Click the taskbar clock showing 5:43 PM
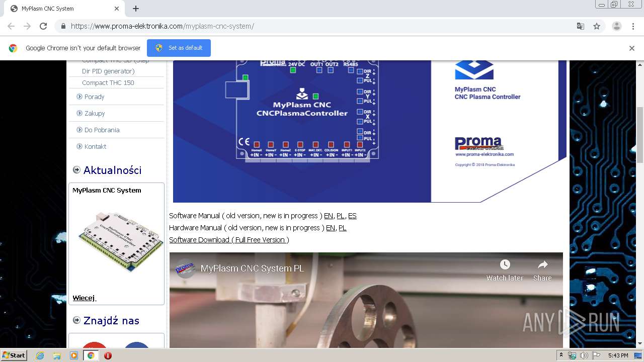 (x=618, y=355)
